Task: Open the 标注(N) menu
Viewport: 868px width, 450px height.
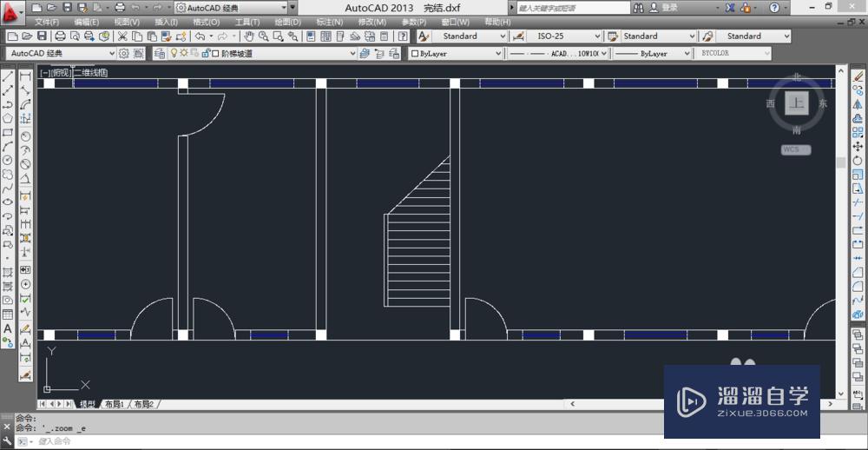Action: (329, 23)
